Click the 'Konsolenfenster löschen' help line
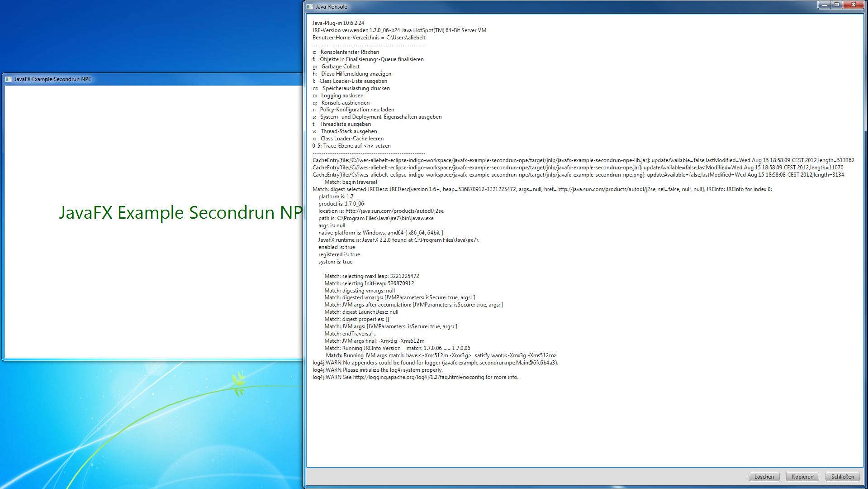Image resolution: width=868 pixels, height=489 pixels. (x=349, y=52)
